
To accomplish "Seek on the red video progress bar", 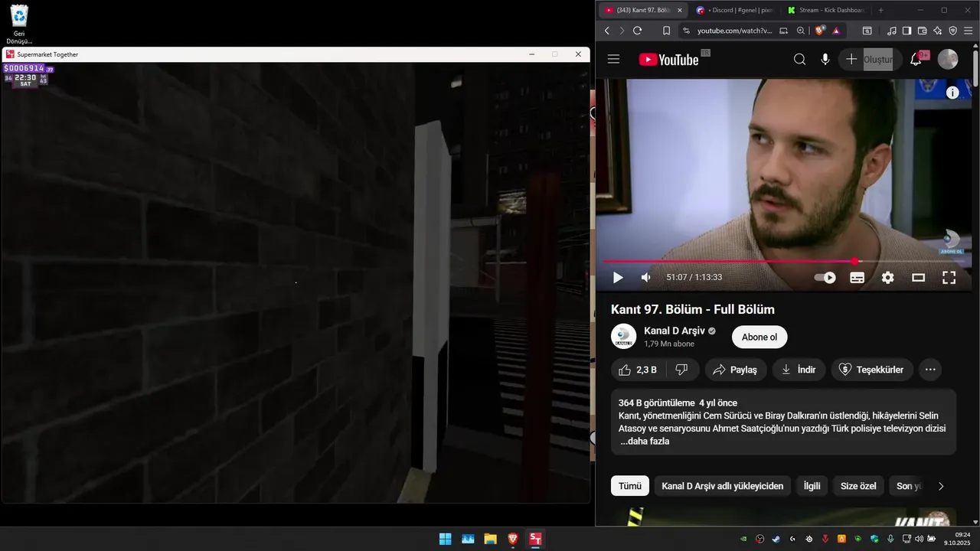I will (783, 262).
